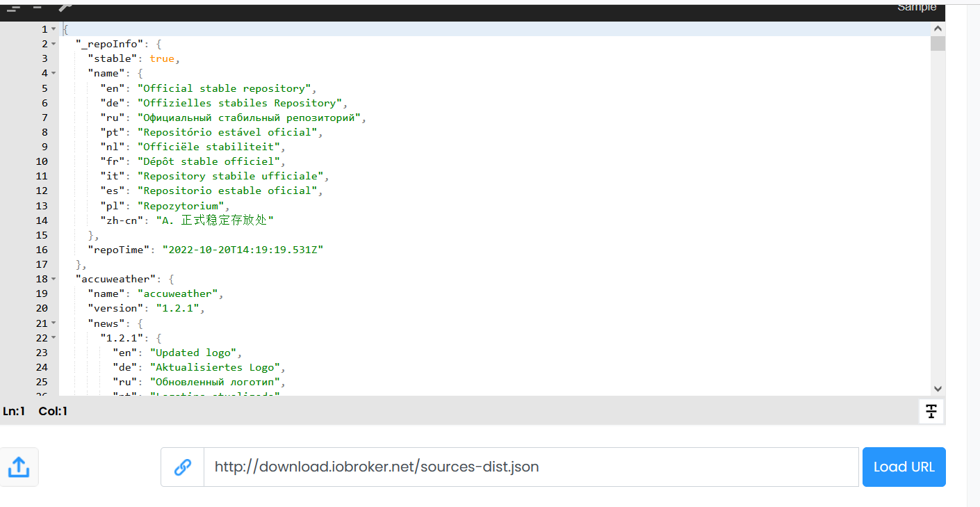
Task: Collapse the "accuweather" block at line 18
Action: coord(54,279)
